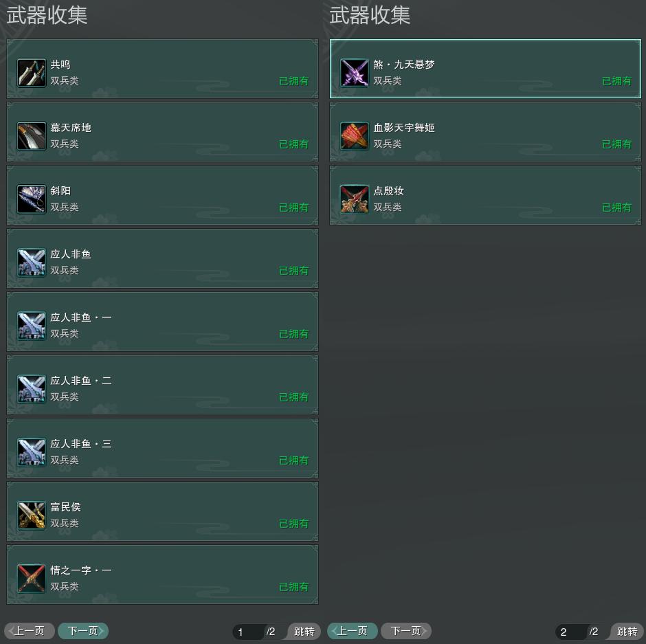This screenshot has height=644, width=646.
Task: Open the 应人非鱼·一 list entry
Action: click(162, 322)
